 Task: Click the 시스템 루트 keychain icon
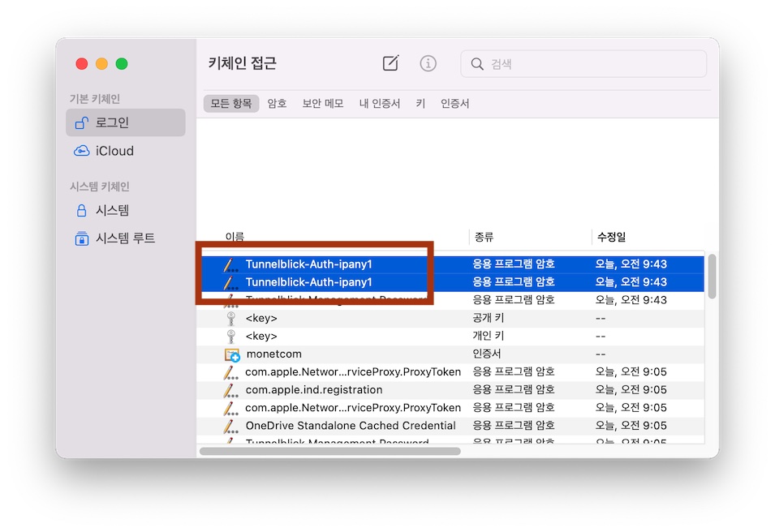click(x=81, y=238)
